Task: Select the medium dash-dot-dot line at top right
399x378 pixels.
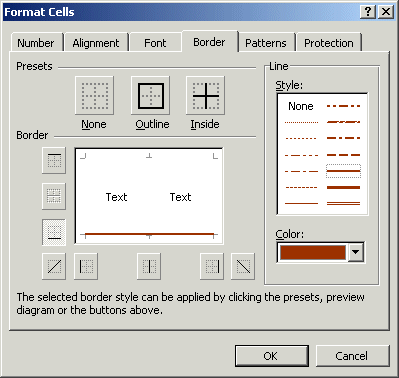Action: pyautogui.click(x=343, y=106)
